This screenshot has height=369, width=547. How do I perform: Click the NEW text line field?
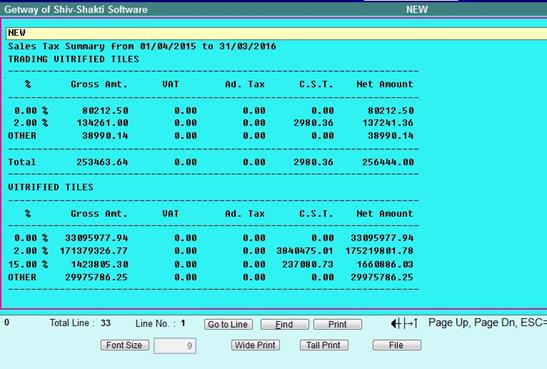pos(276,33)
